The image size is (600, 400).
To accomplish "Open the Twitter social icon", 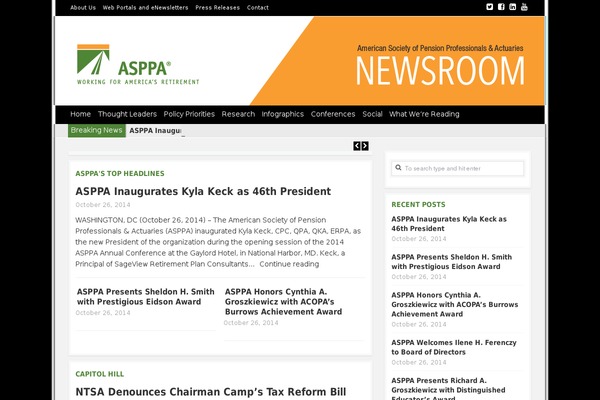I will 489,7.
